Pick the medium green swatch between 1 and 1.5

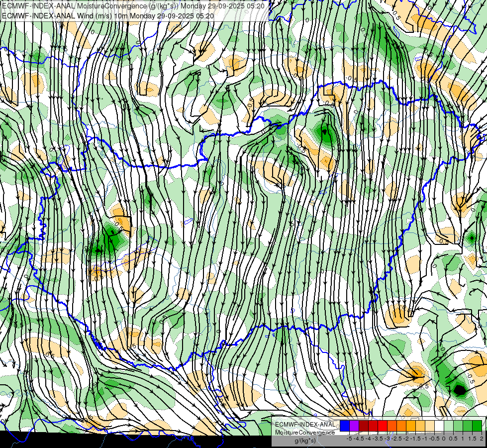(468, 426)
